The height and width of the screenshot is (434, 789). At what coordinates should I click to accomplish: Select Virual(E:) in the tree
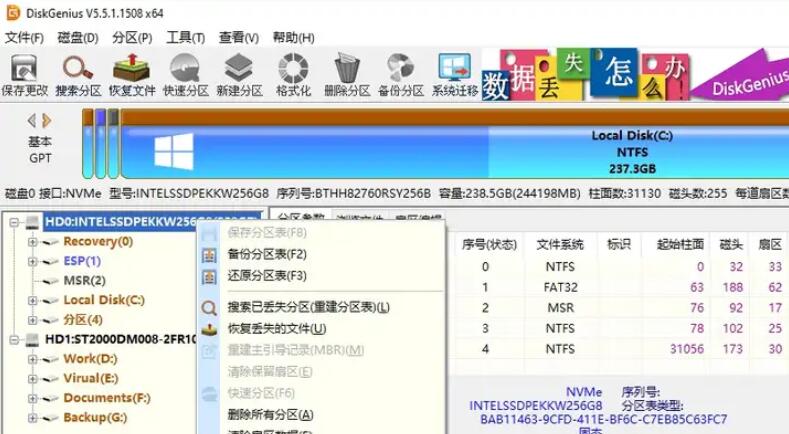91,378
